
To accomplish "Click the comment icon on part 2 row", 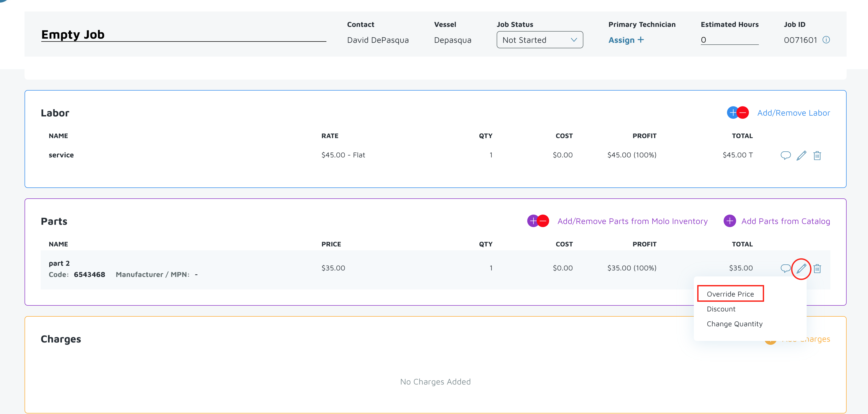I will tap(785, 268).
